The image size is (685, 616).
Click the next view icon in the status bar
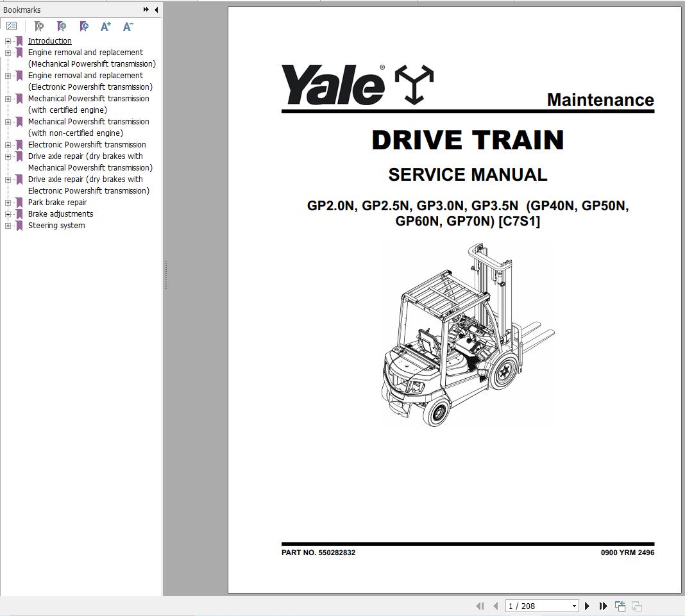(637, 606)
